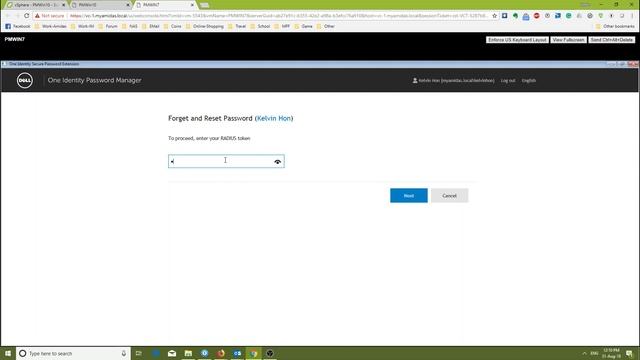Open the Game bookmark folder
640x360 pixels.
[x=303, y=26]
